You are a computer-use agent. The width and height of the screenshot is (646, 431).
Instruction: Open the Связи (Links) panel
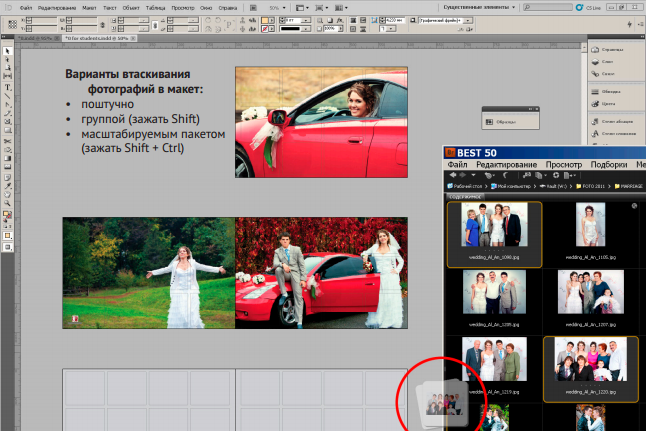(x=603, y=74)
